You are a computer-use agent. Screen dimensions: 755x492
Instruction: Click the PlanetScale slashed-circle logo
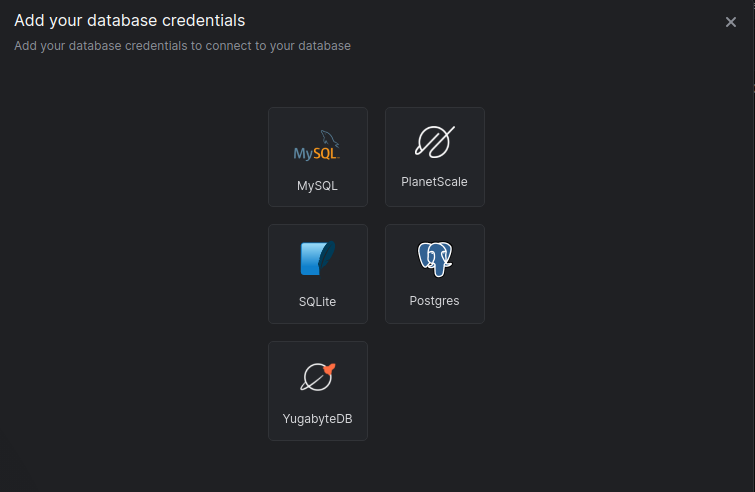[434, 143]
